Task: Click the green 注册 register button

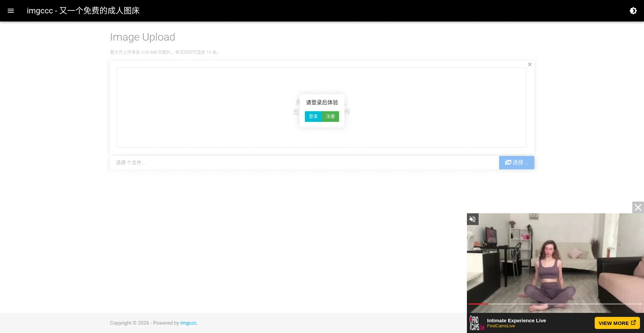Action: pos(330,116)
